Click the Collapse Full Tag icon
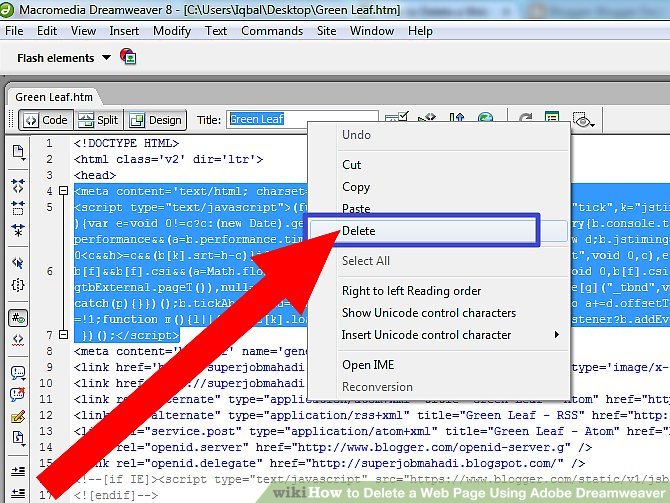This screenshot has width=670, height=503. 18,185
